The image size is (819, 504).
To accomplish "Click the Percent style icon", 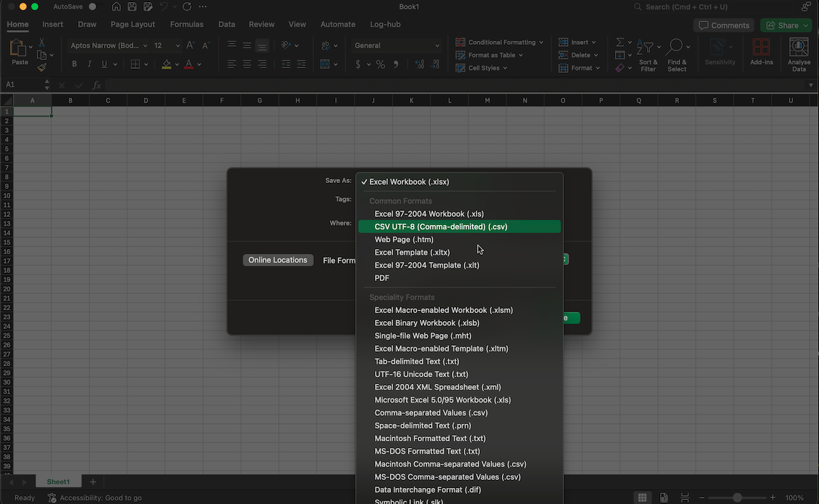I will click(x=380, y=64).
